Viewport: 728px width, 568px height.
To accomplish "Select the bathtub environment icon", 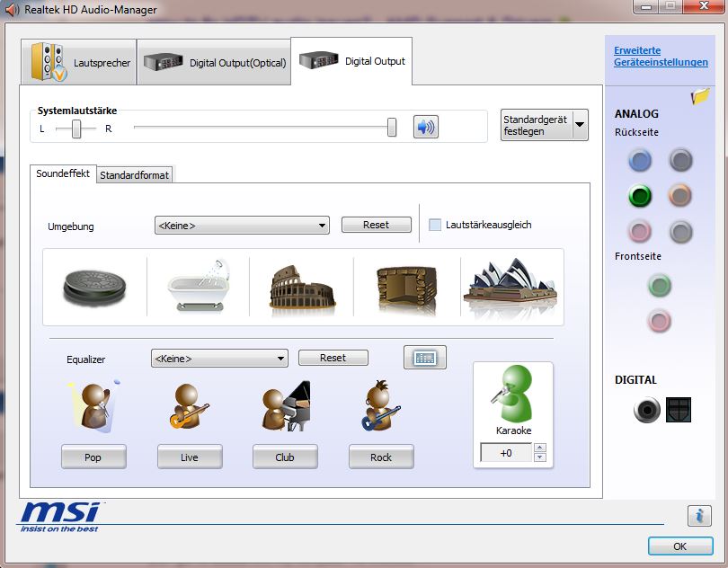I will click(x=199, y=286).
